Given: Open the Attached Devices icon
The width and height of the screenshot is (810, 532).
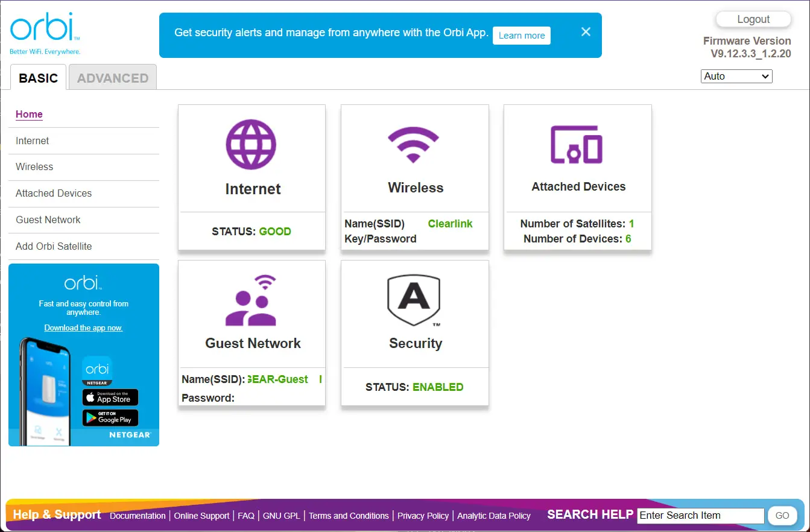Looking at the screenshot, I should [576, 145].
